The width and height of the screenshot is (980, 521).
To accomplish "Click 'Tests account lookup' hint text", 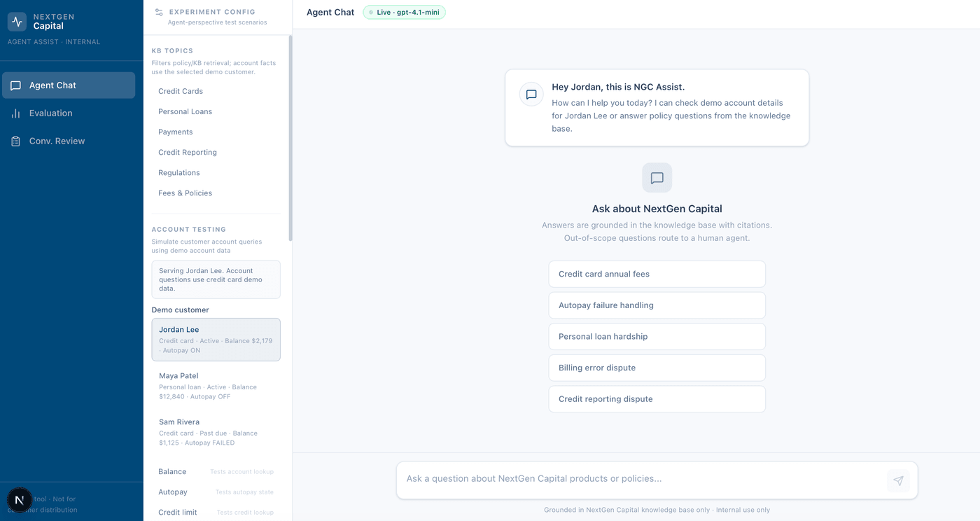I will tap(241, 472).
